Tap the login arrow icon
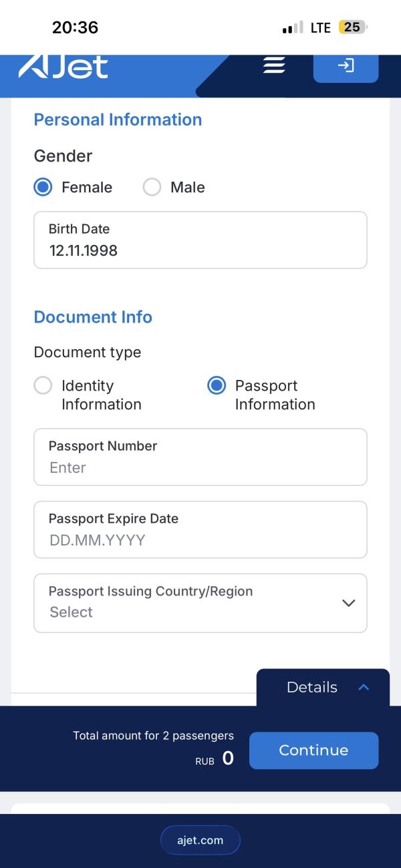 pos(346,65)
